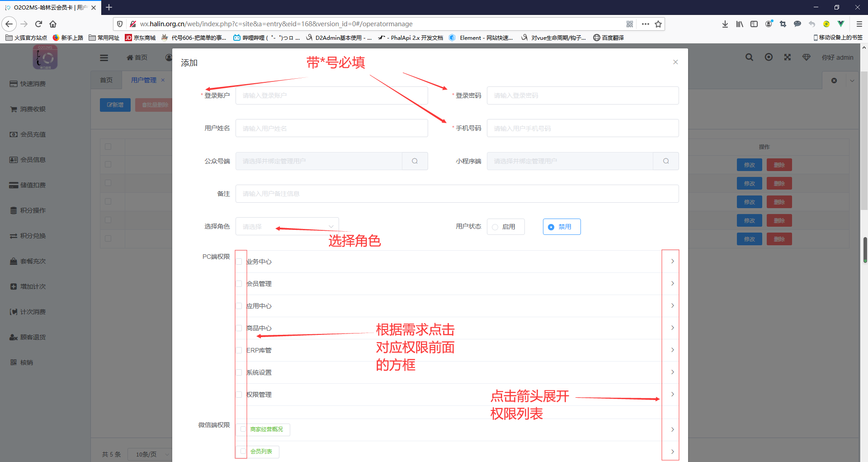Screen dimensions: 868x462
Task: Expand 权限管理 permission list arrow
Action: point(673,394)
